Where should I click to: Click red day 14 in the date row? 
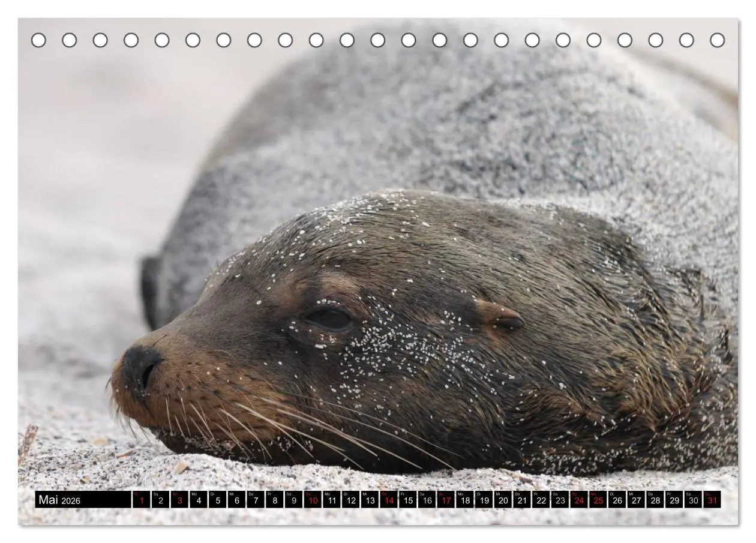389,499
